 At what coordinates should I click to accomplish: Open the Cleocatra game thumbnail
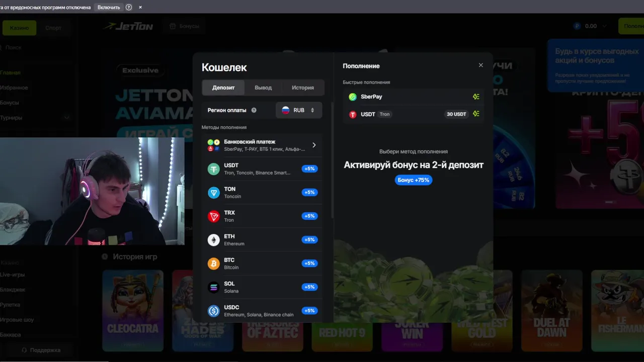pos(133,311)
